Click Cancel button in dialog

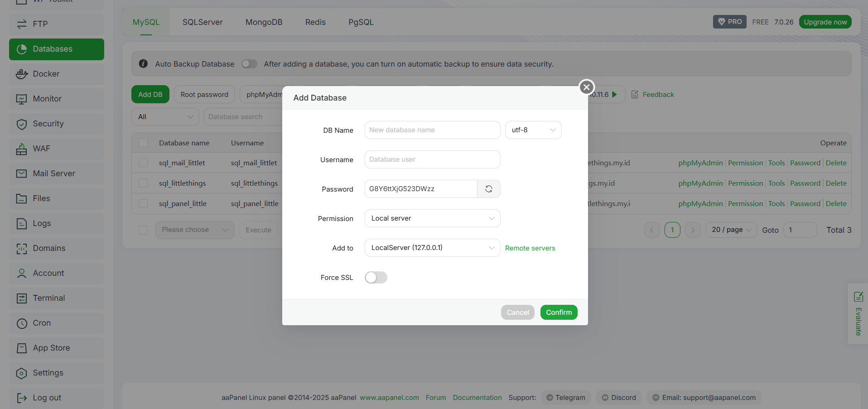pyautogui.click(x=517, y=313)
